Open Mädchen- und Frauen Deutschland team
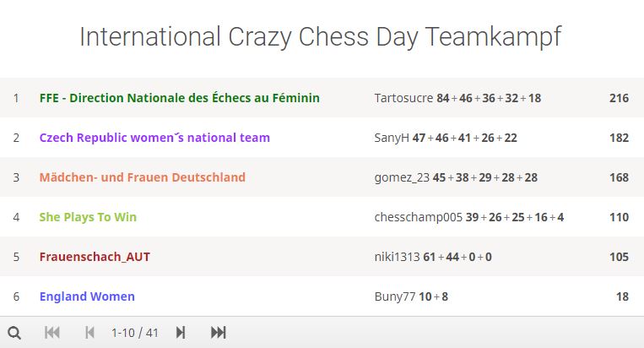644x348 pixels. click(142, 177)
